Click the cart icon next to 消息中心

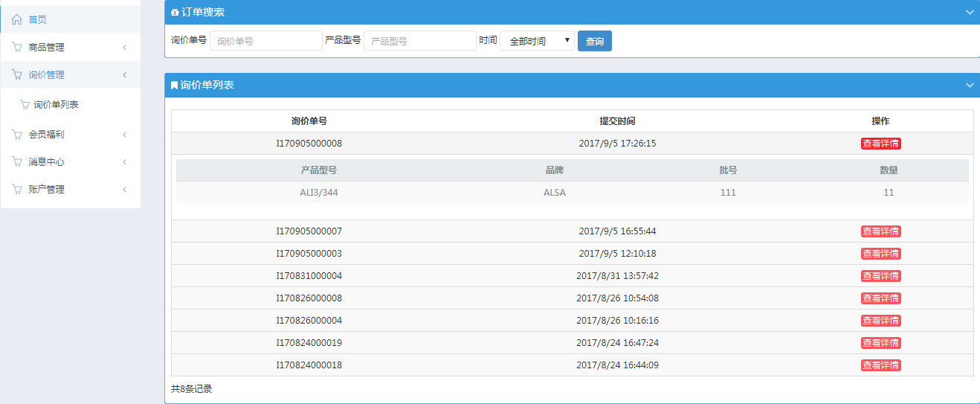pyautogui.click(x=16, y=162)
